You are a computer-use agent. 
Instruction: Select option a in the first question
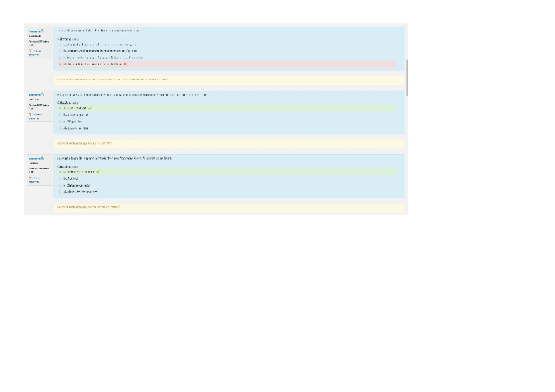coord(60,45)
